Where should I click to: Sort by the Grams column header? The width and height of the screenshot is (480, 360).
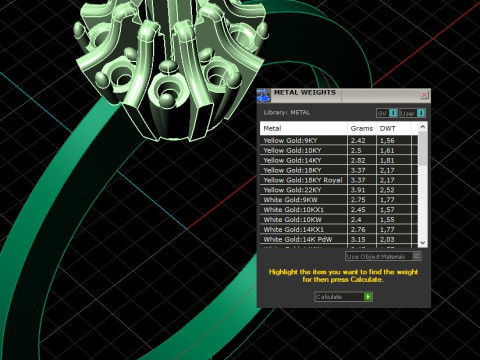[x=362, y=128]
